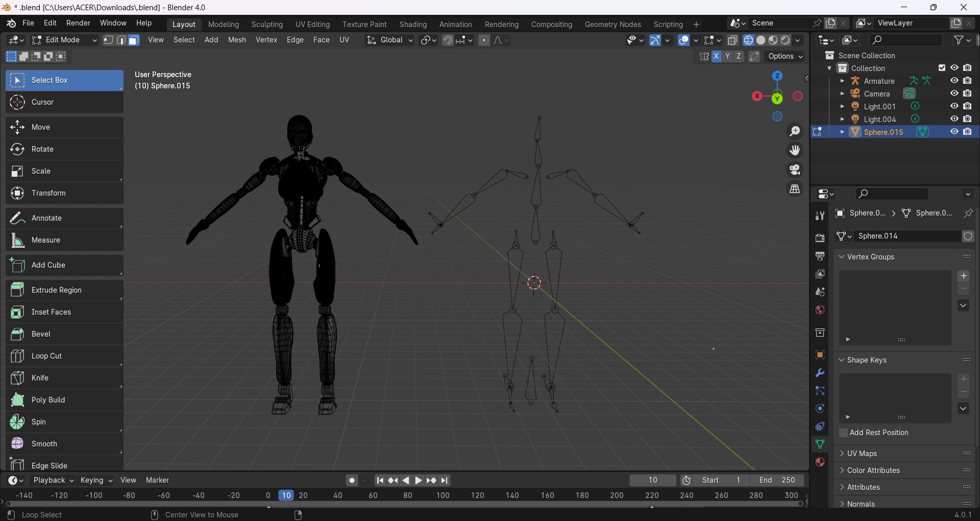Hide Armature in viewport with eye icon
Viewport: 980px width, 521px height.
954,81
